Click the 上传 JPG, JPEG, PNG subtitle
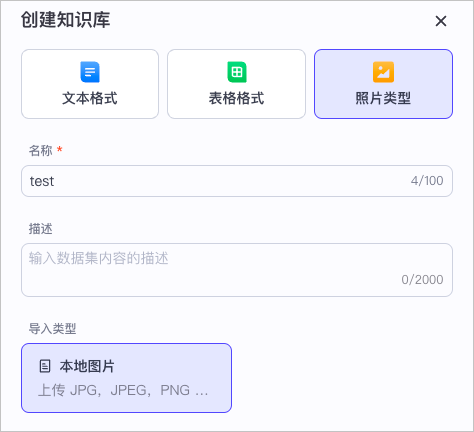 (123, 390)
